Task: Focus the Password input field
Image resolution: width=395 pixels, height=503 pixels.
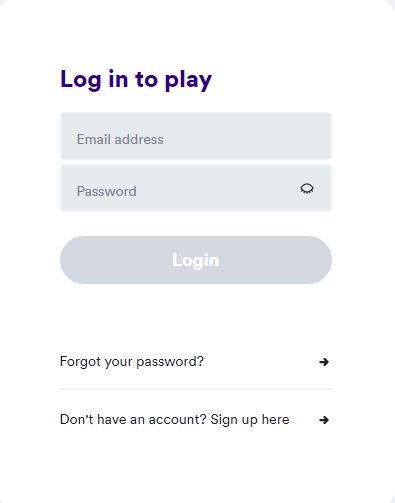Action: (x=196, y=188)
